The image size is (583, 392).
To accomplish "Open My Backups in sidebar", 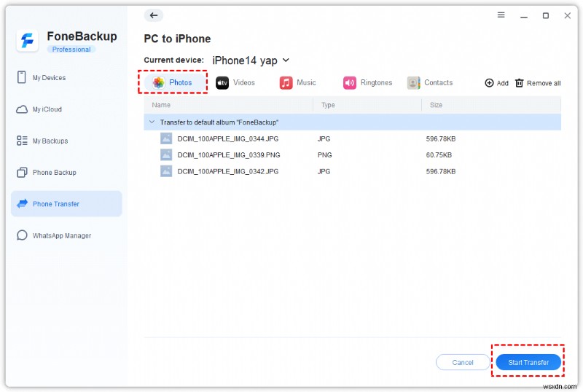I will pyautogui.click(x=66, y=141).
